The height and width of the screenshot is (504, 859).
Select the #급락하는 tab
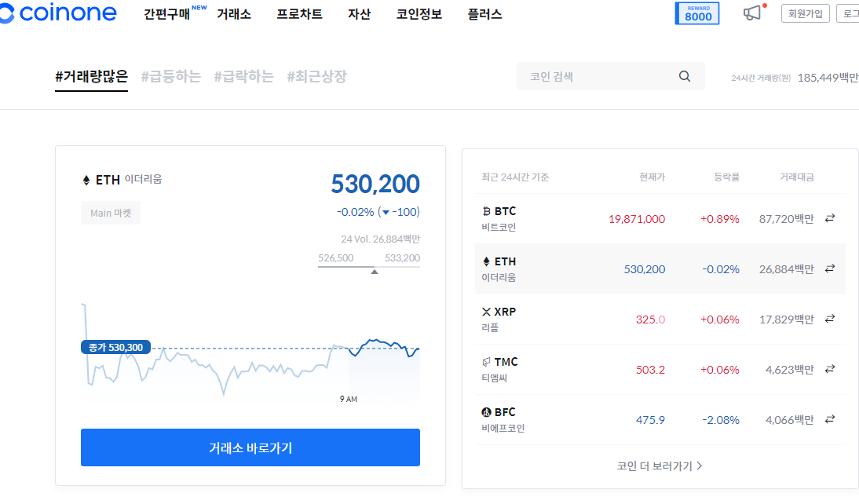(x=243, y=76)
